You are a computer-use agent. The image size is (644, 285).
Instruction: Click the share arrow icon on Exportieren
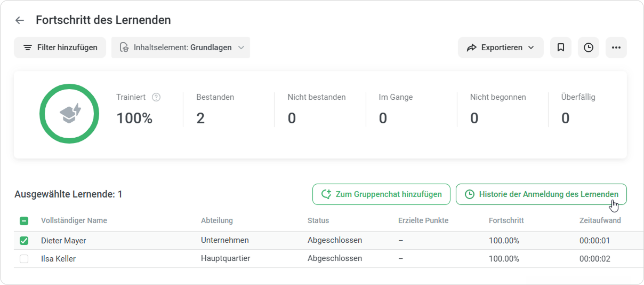(471, 47)
